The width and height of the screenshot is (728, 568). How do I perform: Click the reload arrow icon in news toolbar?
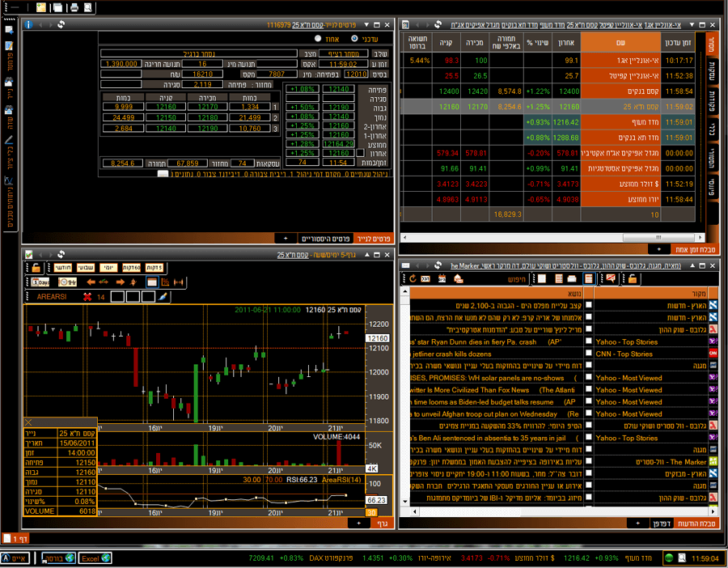click(x=413, y=279)
